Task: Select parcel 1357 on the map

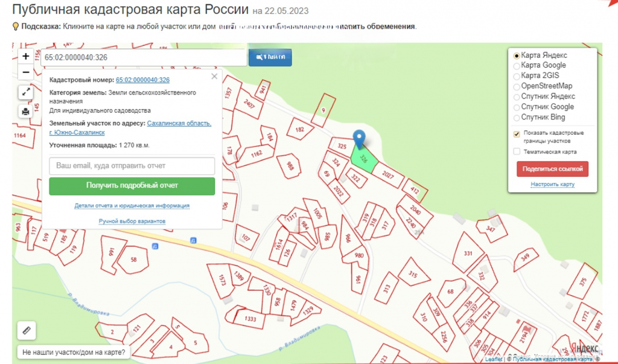Action: pos(228,94)
